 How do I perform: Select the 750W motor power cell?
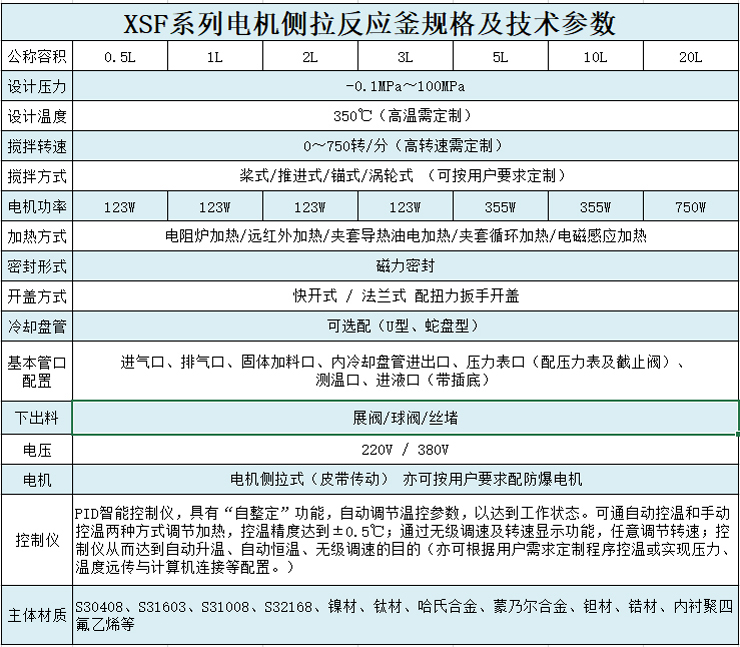[690, 207]
